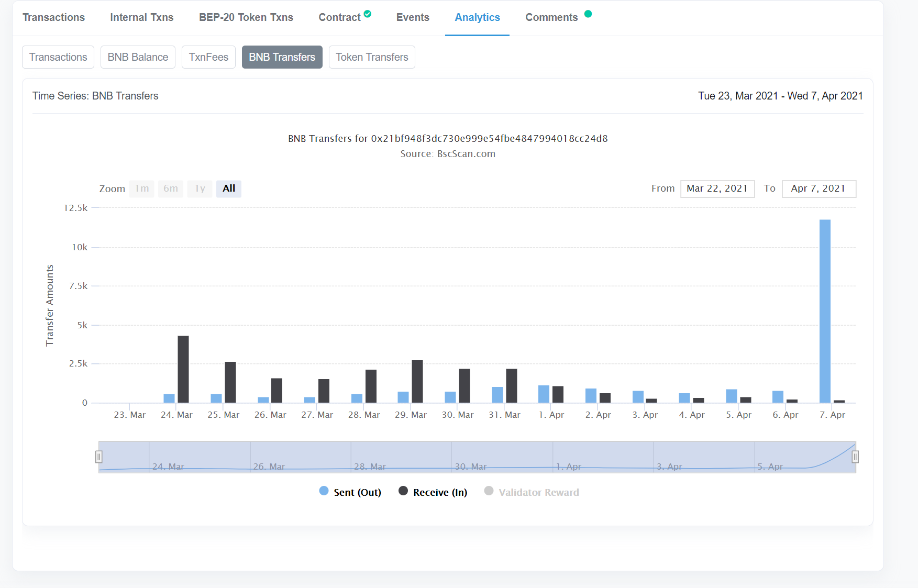The height and width of the screenshot is (588, 918).
Task: Open BEP-20 Token Txns tab
Action: (x=246, y=17)
